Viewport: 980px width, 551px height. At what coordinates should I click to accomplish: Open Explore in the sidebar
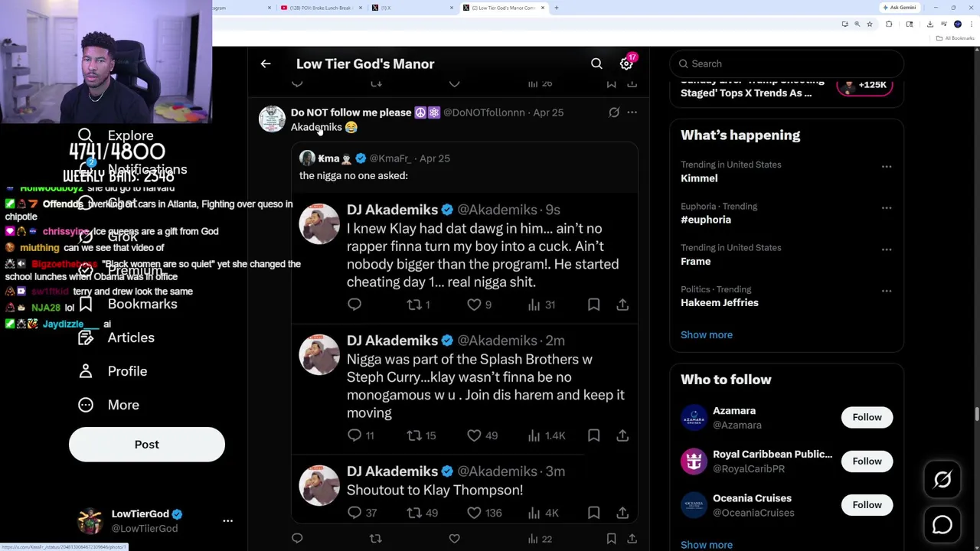click(x=115, y=135)
